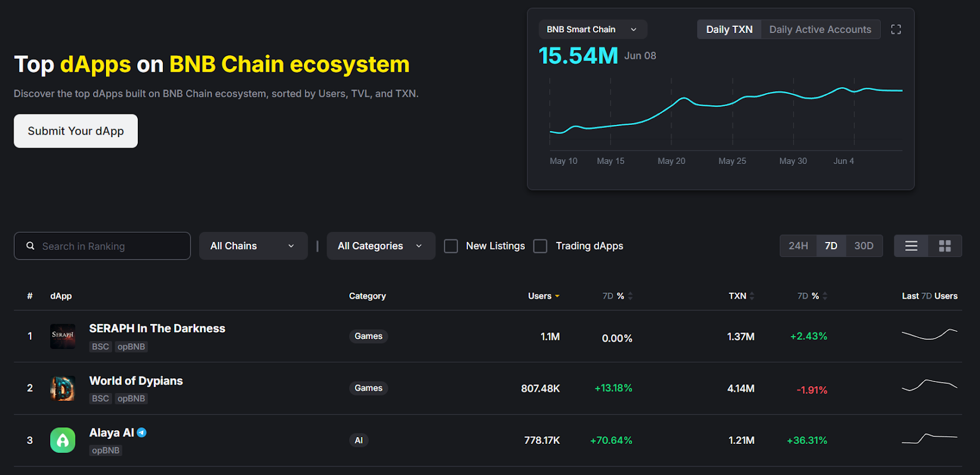Focus the Search in Ranking field
This screenshot has width=980, height=475.
(110, 246)
